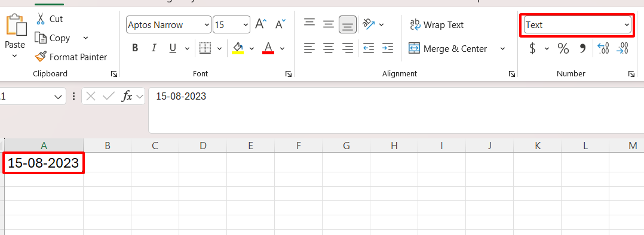Increase indent
The image size is (644, 235).
[387, 48]
